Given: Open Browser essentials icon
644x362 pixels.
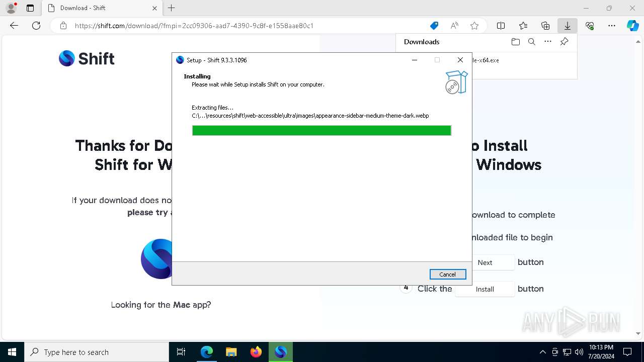Looking at the screenshot, I should pos(590,26).
